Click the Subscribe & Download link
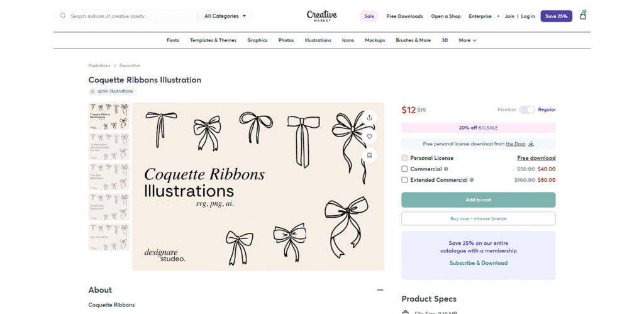Image resolution: width=644 pixels, height=314 pixels. pyautogui.click(x=478, y=263)
